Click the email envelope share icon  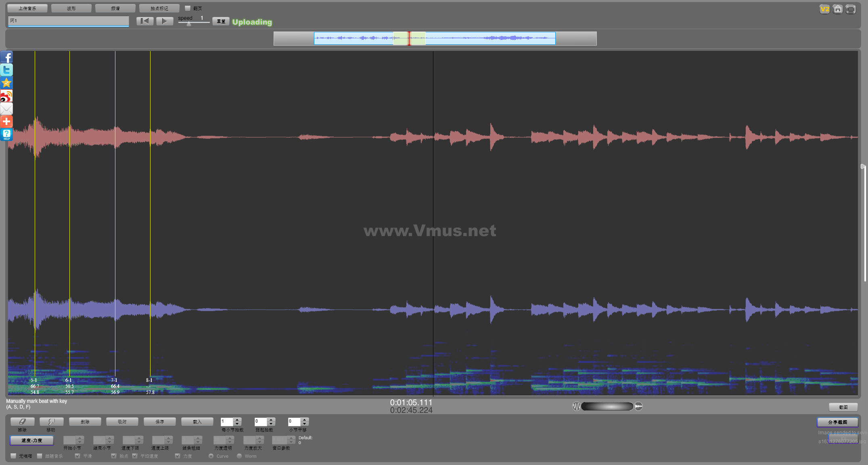click(x=6, y=109)
